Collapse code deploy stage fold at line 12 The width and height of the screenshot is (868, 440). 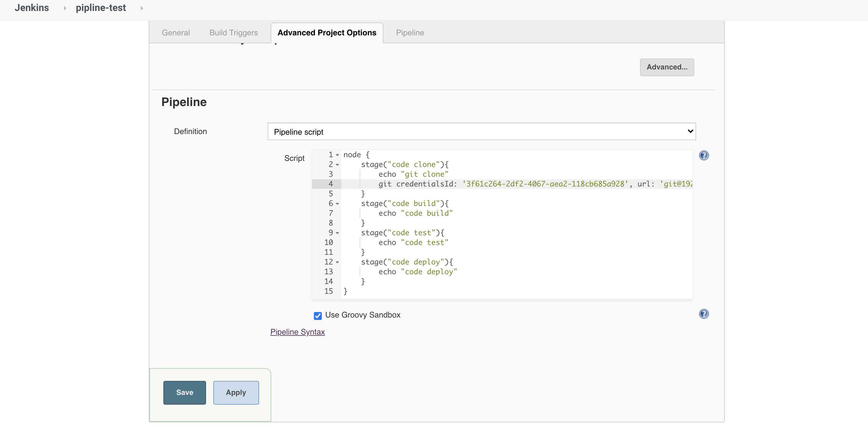click(337, 262)
